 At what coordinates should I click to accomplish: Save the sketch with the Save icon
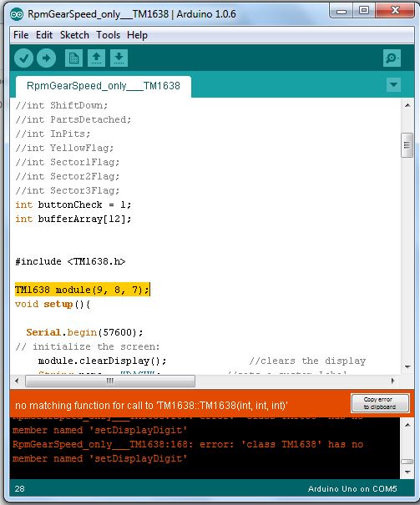tap(119, 58)
